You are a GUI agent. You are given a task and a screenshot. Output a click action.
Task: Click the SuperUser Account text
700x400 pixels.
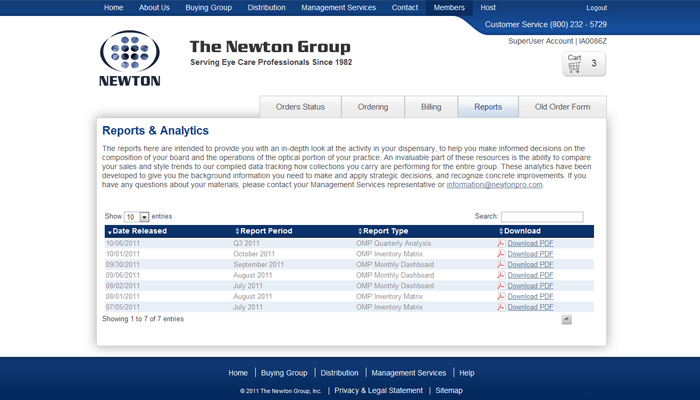coord(541,41)
